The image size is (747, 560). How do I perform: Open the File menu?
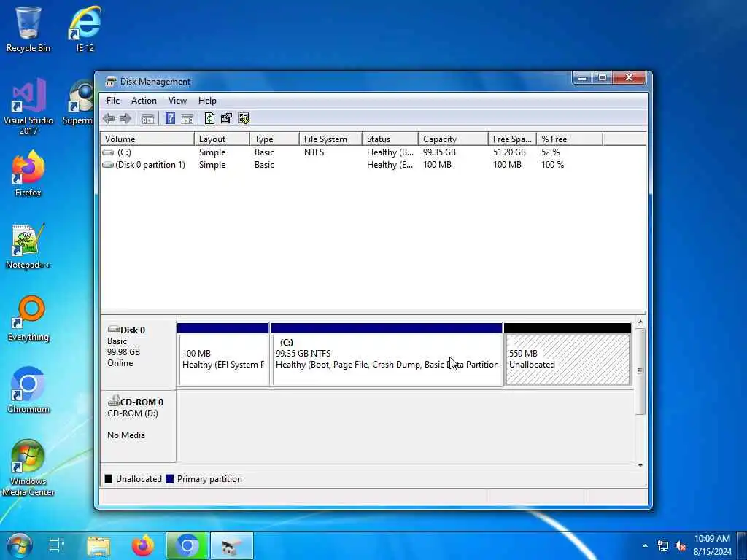point(113,101)
